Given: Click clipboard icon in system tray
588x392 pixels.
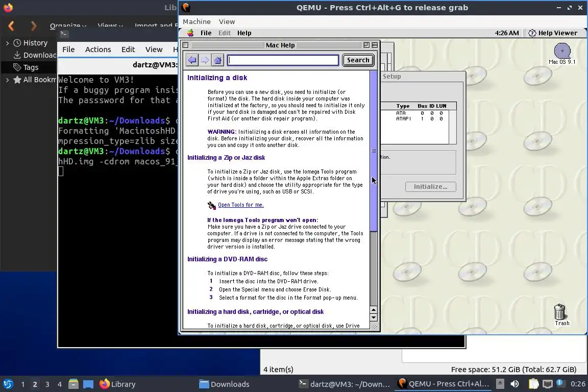Looking at the screenshot, I should pos(533,384).
